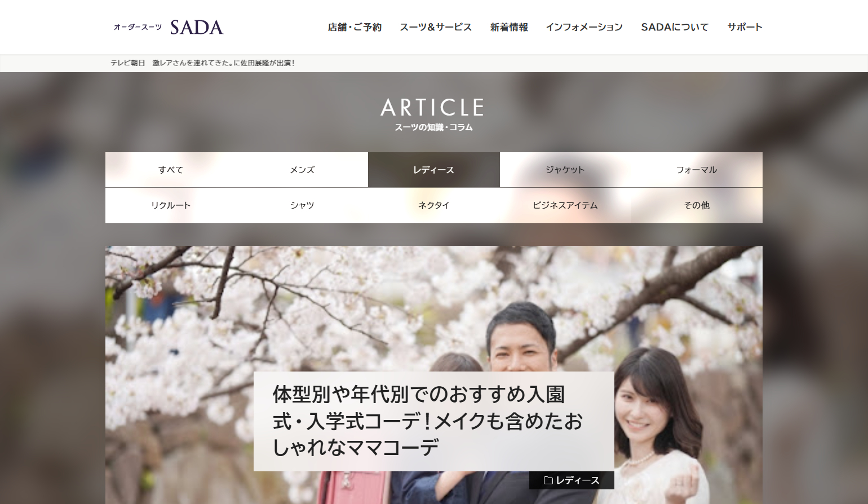Click the folder icon on レディース tag

548,480
